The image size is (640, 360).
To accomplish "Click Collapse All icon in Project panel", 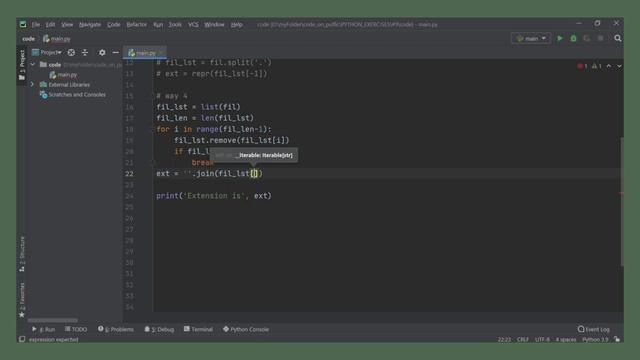I will (85, 52).
